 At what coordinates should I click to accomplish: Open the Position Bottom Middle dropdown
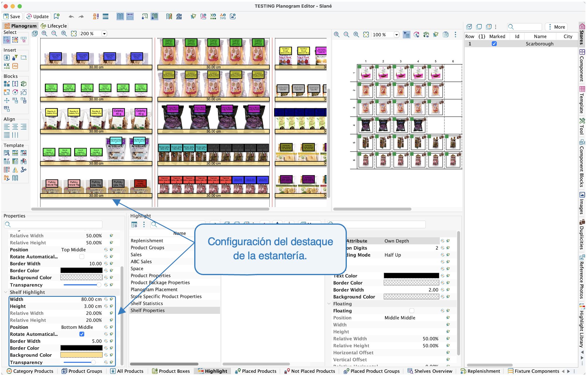82,327
